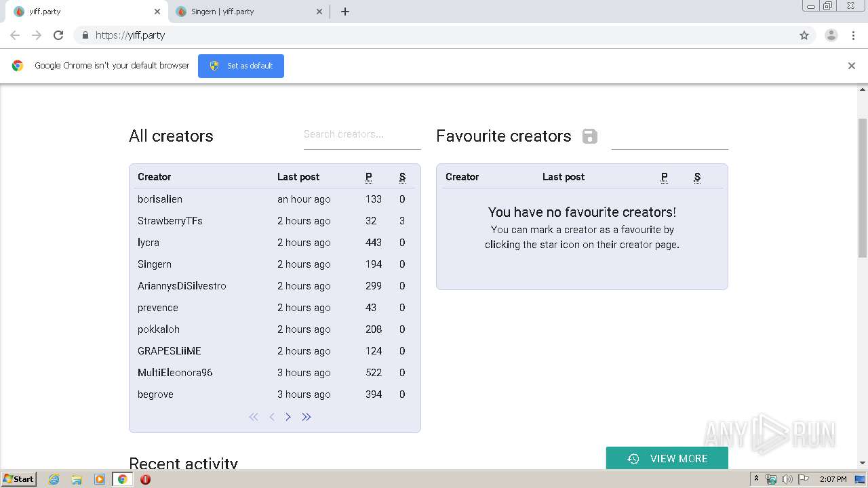The width and height of the screenshot is (868, 488).
Task: Click the Creator header in Favourite creators
Action: [x=462, y=177]
